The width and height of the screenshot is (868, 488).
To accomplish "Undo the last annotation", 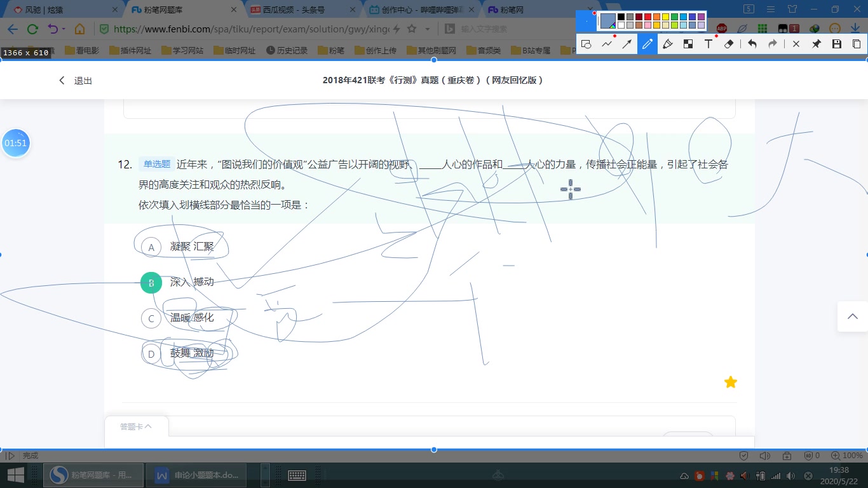I will click(752, 44).
